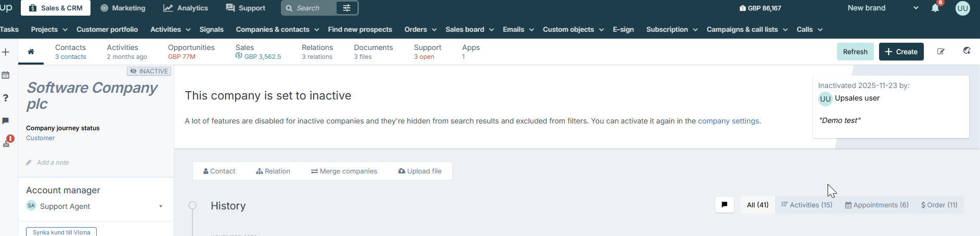Filter history by Appointments (6)
Screen dimensions: 980x236
pos(876,205)
